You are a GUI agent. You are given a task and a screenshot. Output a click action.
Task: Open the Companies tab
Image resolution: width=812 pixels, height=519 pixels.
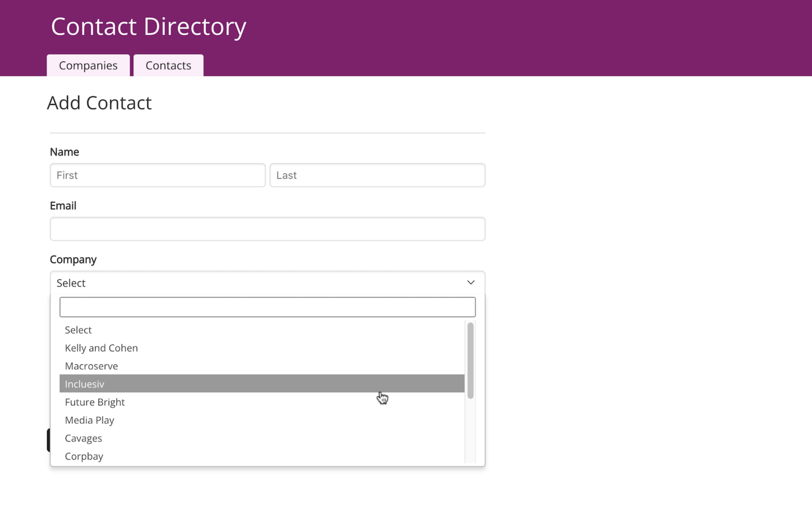coord(88,66)
